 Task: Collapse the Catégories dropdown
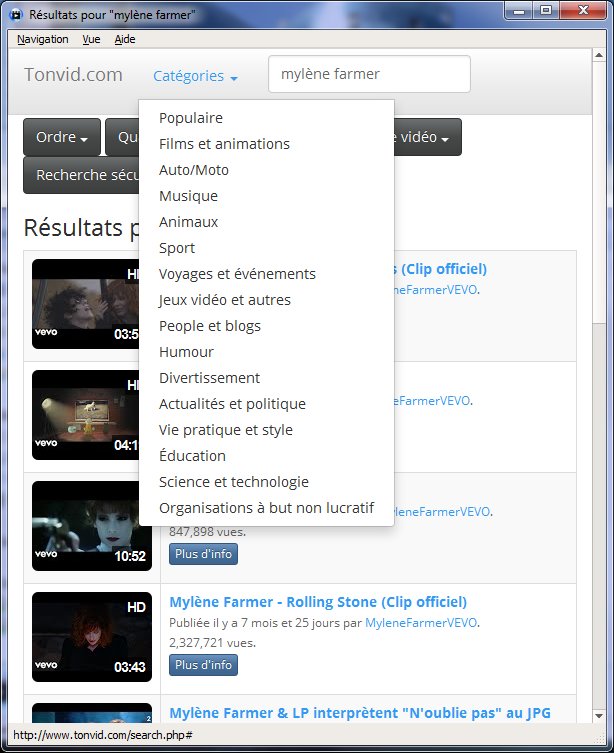click(195, 76)
